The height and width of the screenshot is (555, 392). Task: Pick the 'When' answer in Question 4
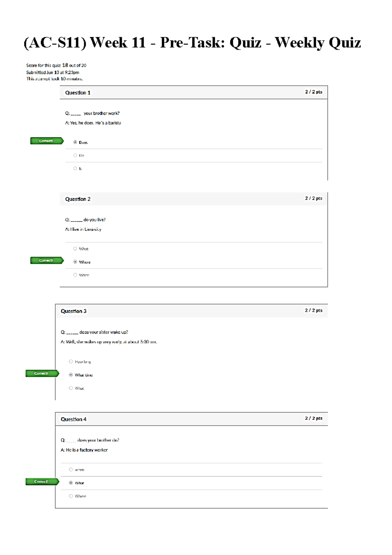[x=71, y=469]
